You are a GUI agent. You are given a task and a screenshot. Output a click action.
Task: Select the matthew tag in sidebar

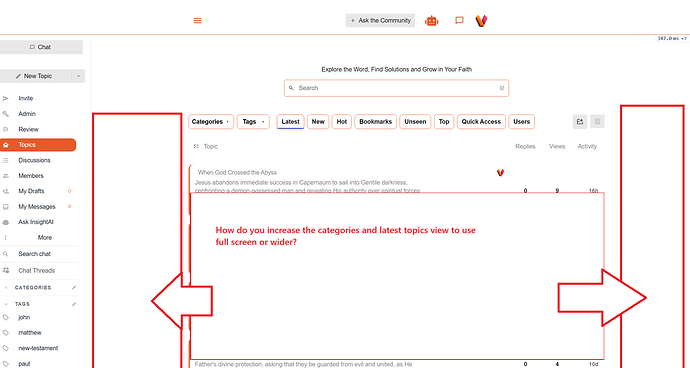[x=30, y=333]
